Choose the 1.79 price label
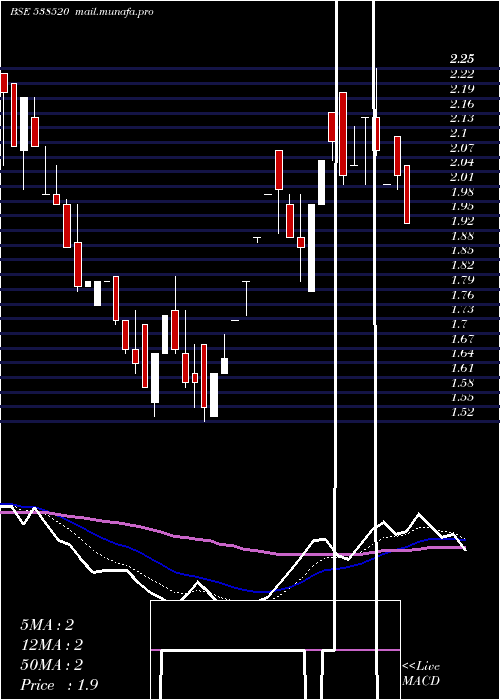Image resolution: width=500 pixels, height=700 pixels. pyautogui.click(x=462, y=280)
